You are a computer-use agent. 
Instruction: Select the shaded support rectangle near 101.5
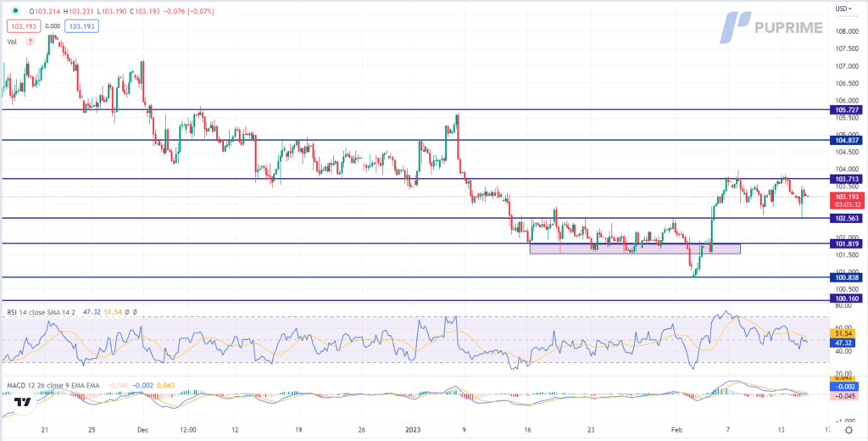pos(635,248)
